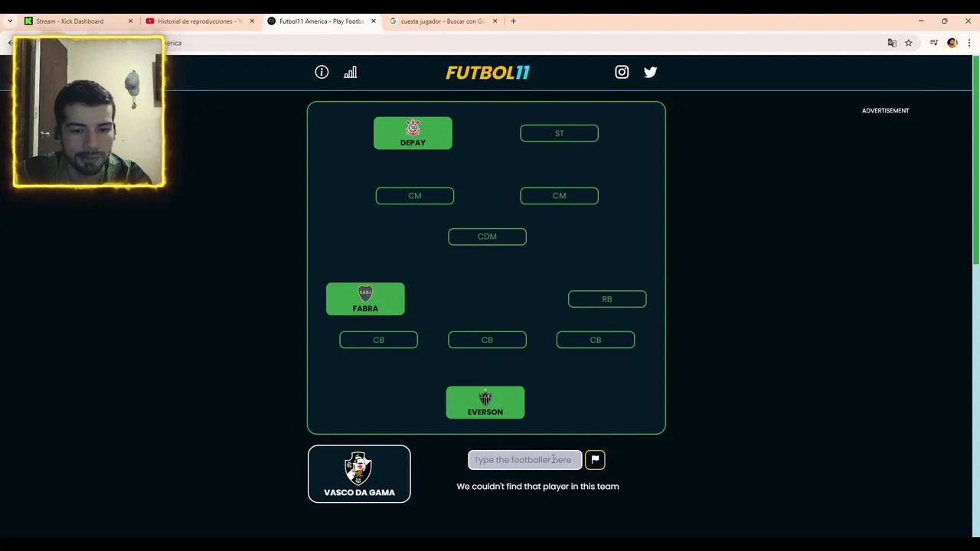This screenshot has height=551, width=980.
Task: Switch to the Historial de reproducciones tab
Action: point(199,21)
